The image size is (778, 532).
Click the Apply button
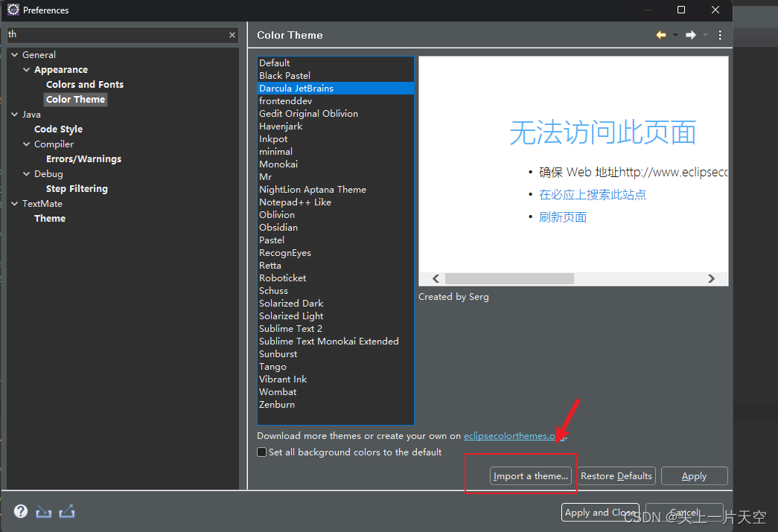pyautogui.click(x=694, y=476)
